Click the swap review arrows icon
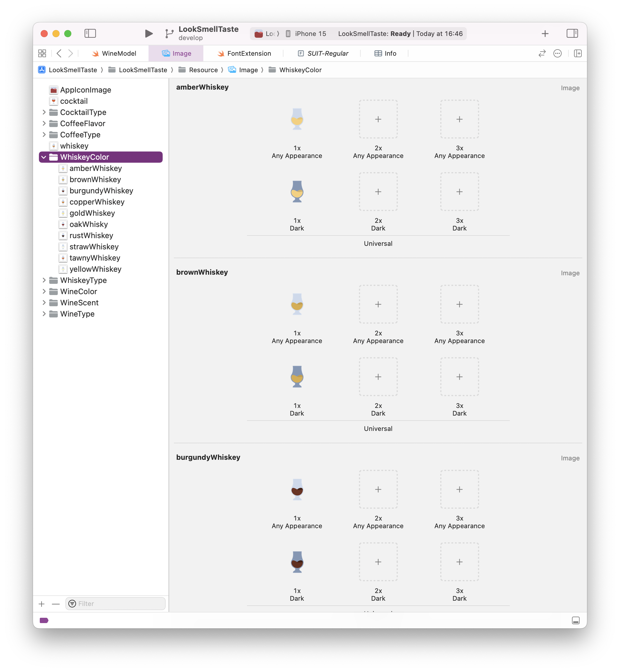This screenshot has height=672, width=620. point(542,53)
